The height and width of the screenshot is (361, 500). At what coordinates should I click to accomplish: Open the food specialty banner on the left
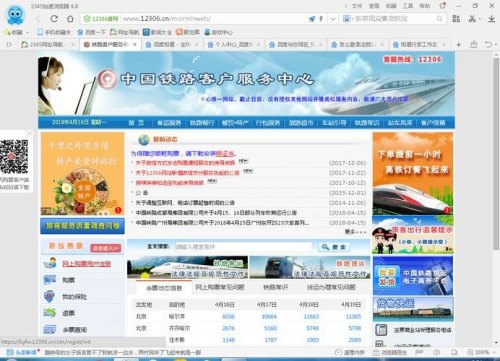(x=82, y=174)
